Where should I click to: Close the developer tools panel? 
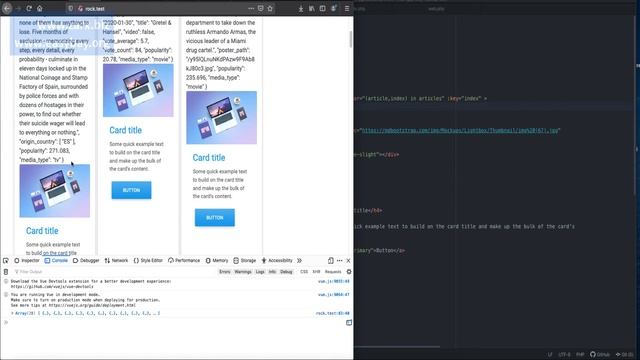click(x=348, y=260)
